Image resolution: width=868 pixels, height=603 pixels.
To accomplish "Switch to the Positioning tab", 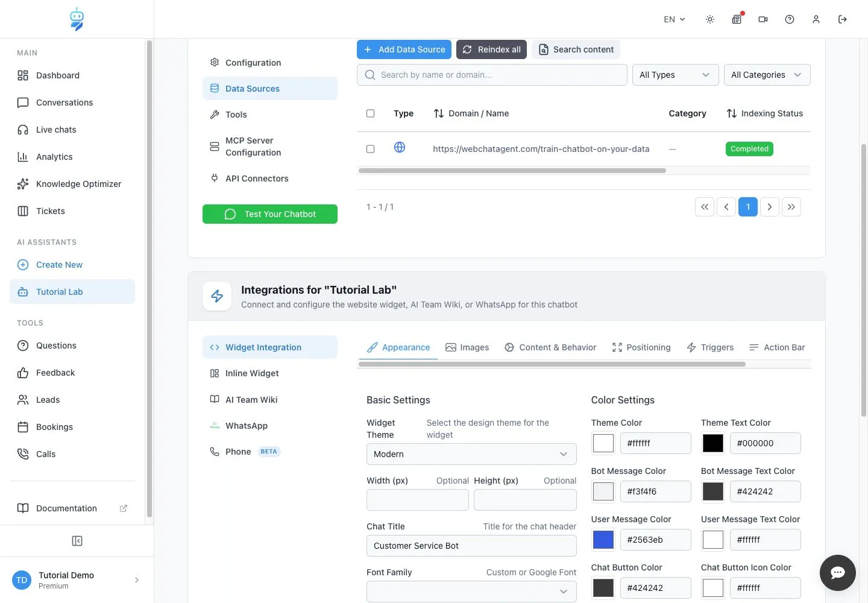I will (x=641, y=347).
